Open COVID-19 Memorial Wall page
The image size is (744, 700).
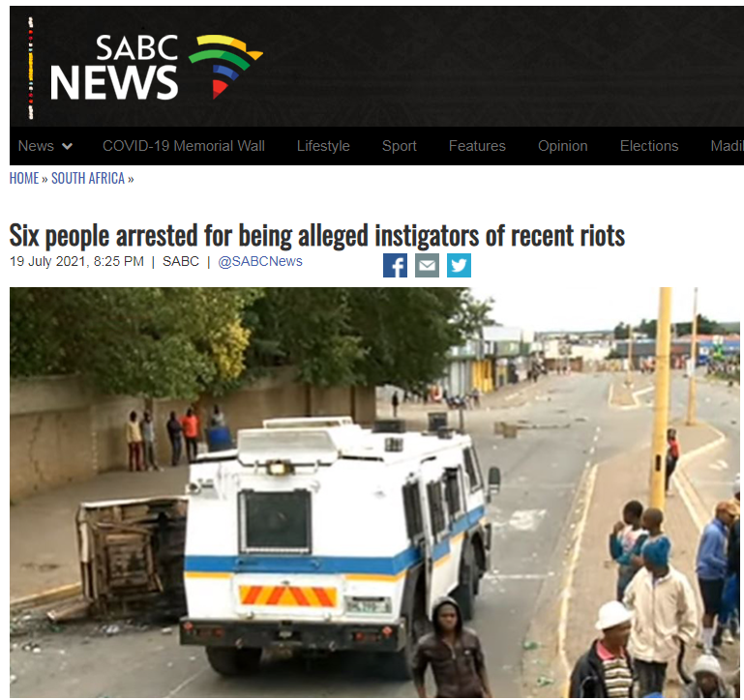[x=184, y=146]
